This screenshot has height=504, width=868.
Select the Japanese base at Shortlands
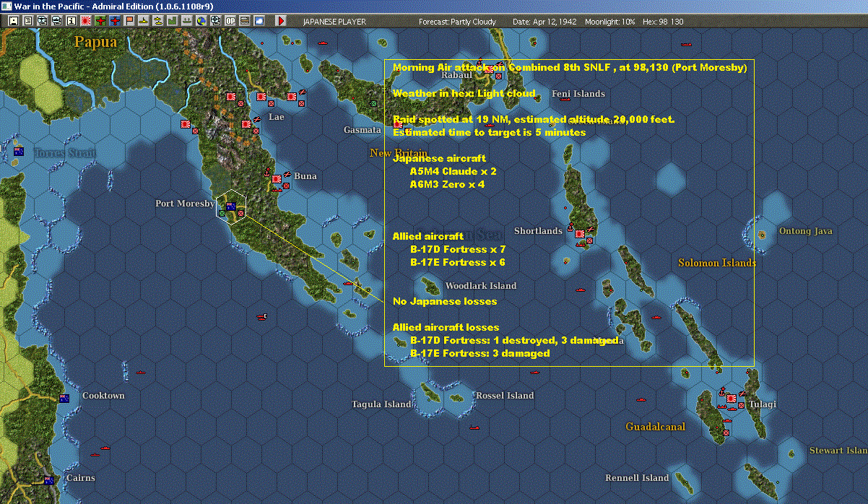(579, 234)
